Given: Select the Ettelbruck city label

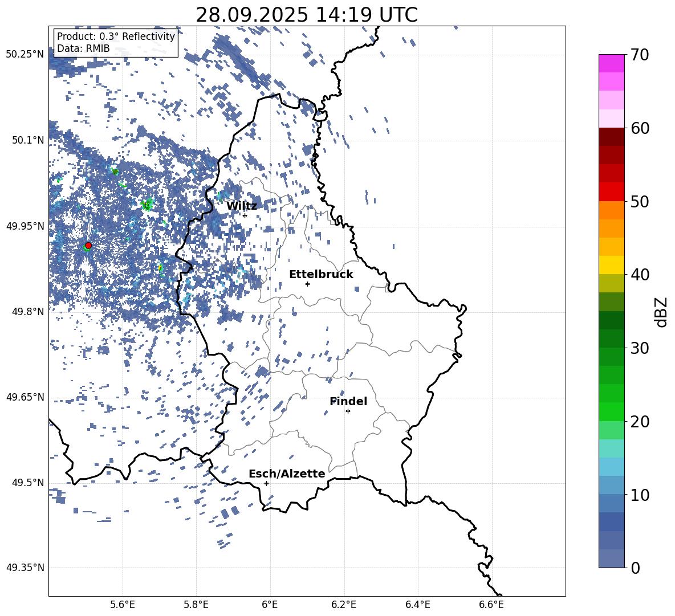Looking at the screenshot, I should pyautogui.click(x=321, y=275).
